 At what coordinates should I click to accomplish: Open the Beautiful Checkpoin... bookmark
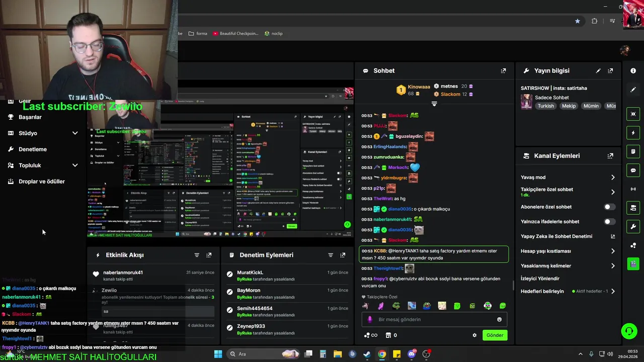click(235, 34)
